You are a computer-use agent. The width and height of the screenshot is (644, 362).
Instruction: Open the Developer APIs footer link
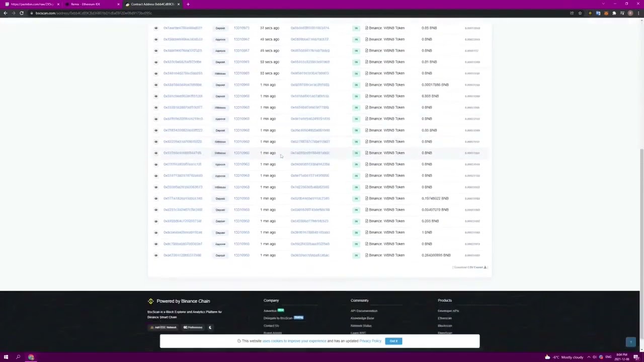(448, 311)
